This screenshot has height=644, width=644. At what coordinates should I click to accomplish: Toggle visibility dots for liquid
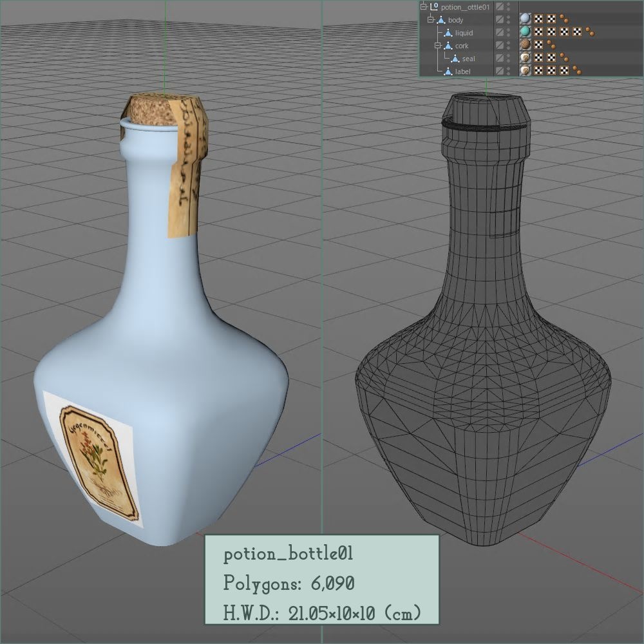pyautogui.click(x=509, y=32)
